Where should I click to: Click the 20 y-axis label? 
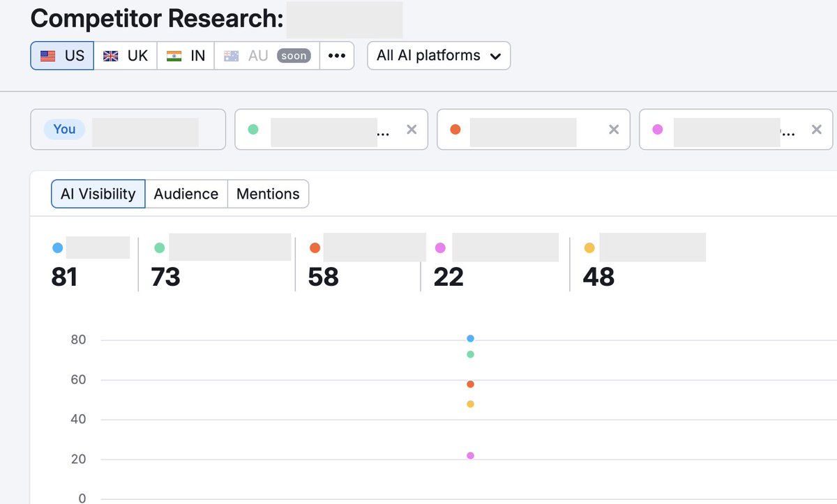pyautogui.click(x=78, y=459)
